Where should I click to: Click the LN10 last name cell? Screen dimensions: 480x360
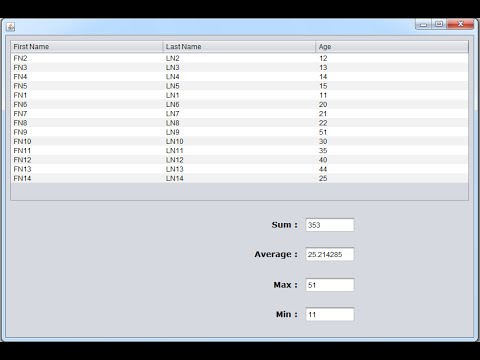pos(239,142)
